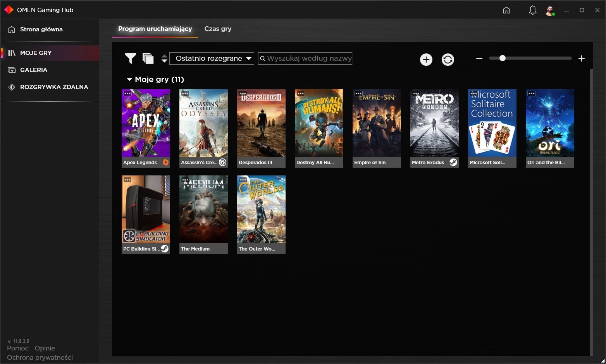Screen dimensions: 606x364
Task: Open options menu on PC Building Simulator tile
Action: click(x=127, y=180)
